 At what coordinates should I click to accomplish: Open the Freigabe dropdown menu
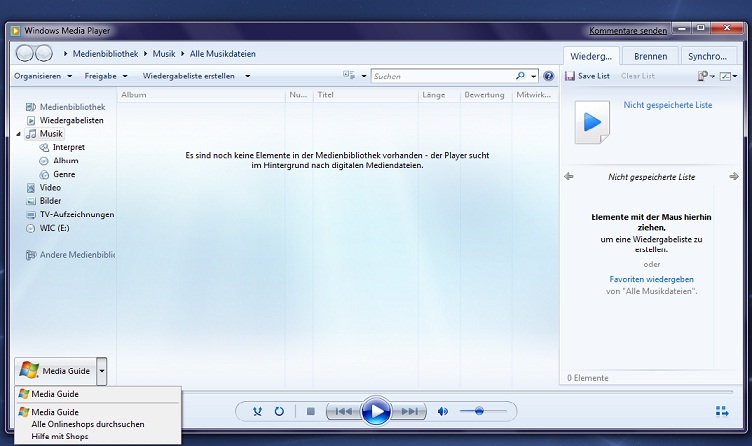[106, 76]
